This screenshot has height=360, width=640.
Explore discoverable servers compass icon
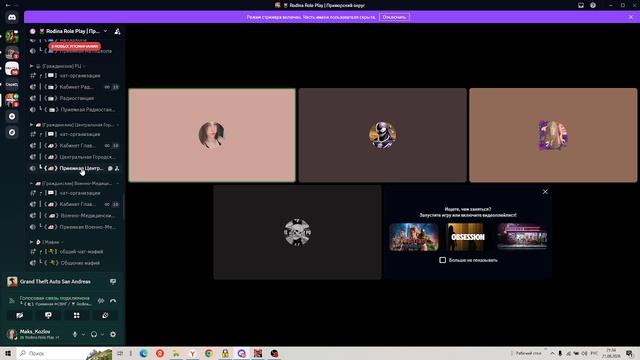coord(12,132)
